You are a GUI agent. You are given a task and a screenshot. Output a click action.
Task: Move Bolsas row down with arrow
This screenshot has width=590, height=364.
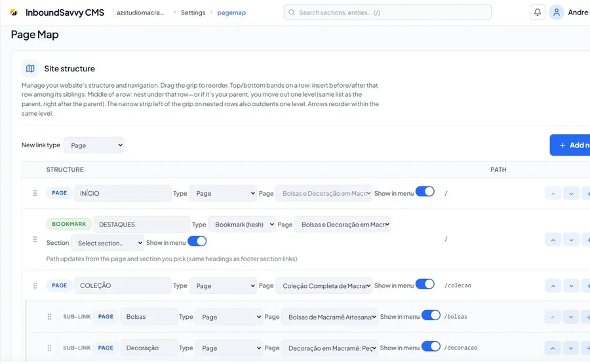571,317
